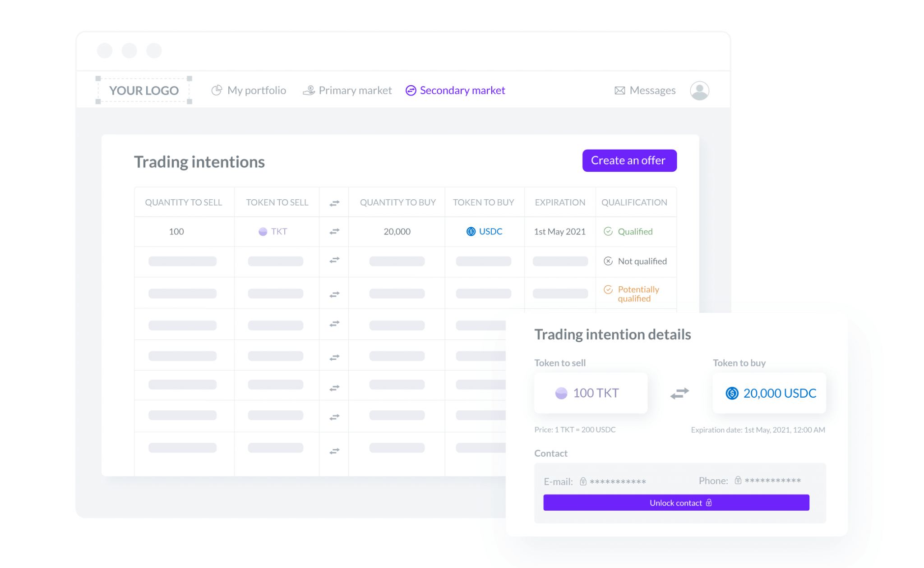Click the Potentially qualified check icon

(x=608, y=289)
